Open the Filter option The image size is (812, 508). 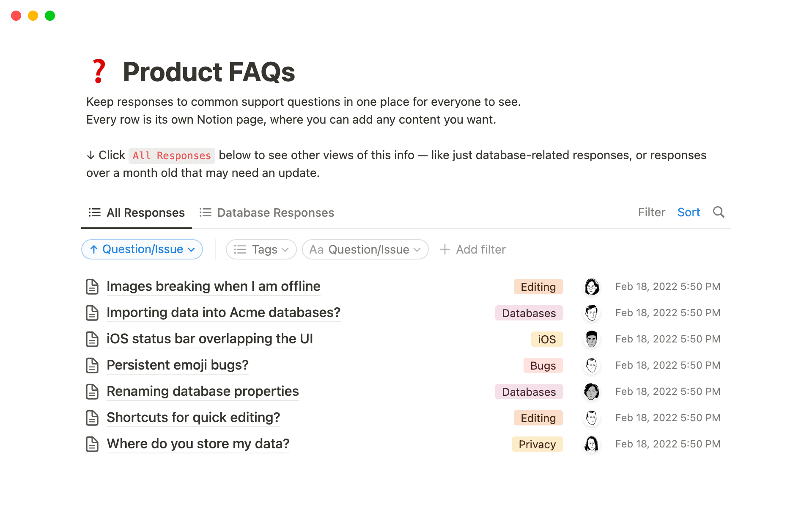pos(651,212)
